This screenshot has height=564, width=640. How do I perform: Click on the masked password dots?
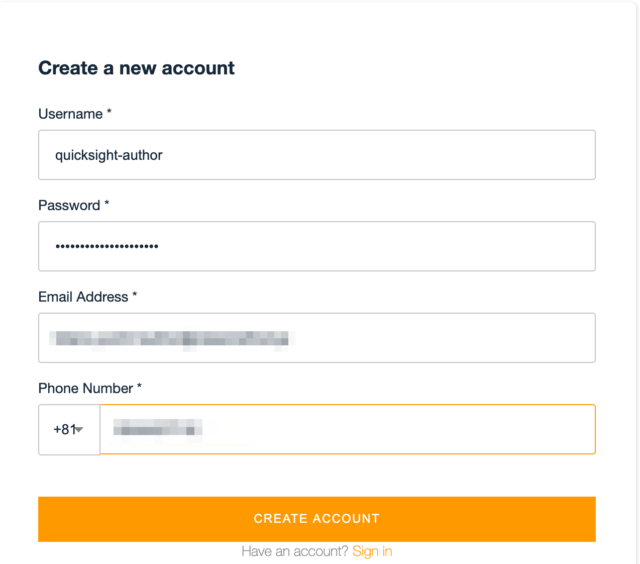tap(107, 246)
